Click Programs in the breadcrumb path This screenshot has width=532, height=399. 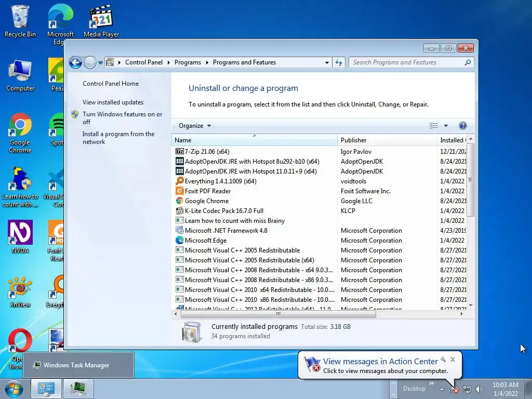[188, 62]
